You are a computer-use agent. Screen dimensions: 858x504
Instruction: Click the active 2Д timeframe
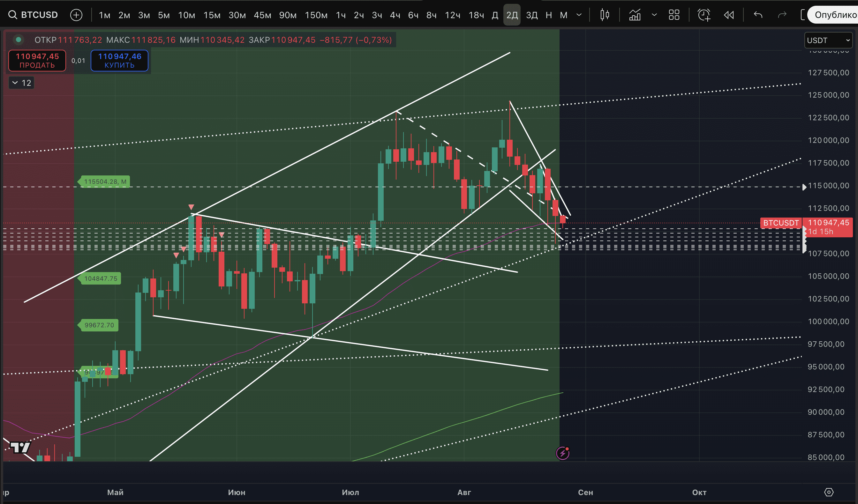[512, 15]
